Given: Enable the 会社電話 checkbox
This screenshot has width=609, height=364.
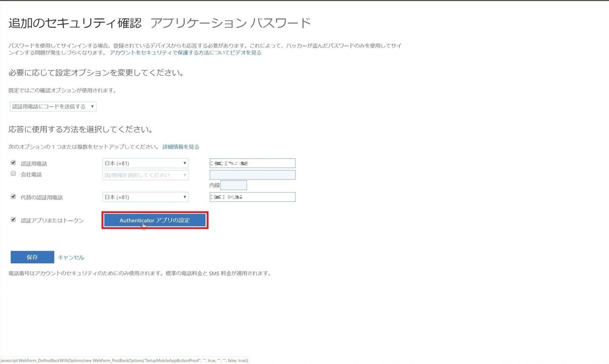Looking at the screenshot, I should pos(13,174).
